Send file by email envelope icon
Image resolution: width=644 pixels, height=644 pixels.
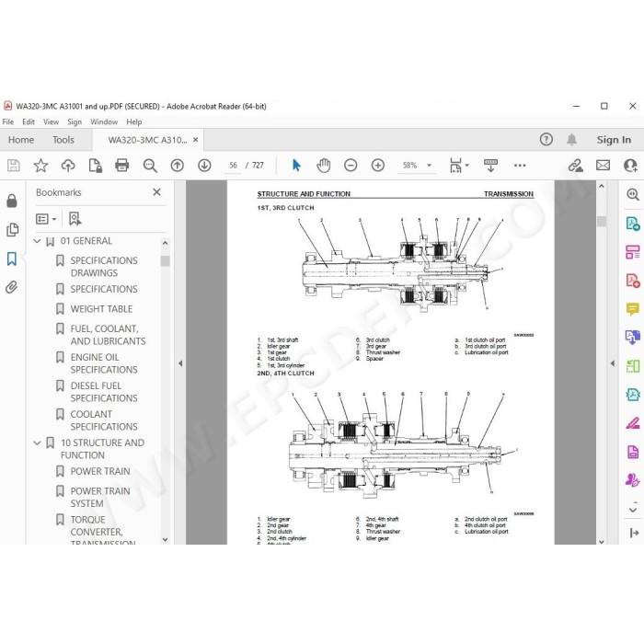click(x=603, y=166)
